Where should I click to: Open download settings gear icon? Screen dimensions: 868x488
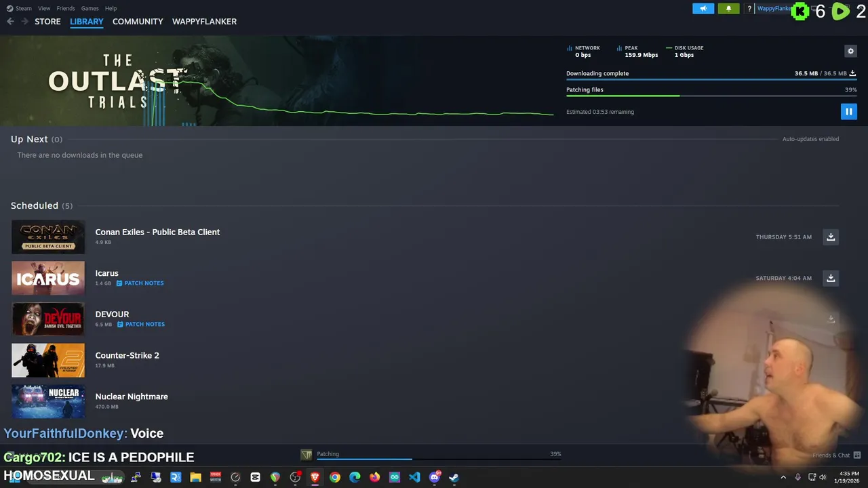pos(850,51)
